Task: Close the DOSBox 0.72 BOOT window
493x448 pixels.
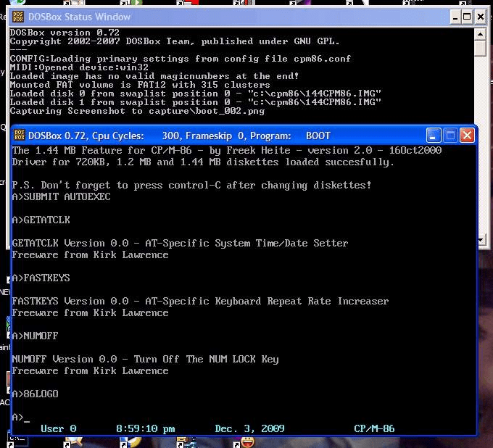Action: [467, 136]
